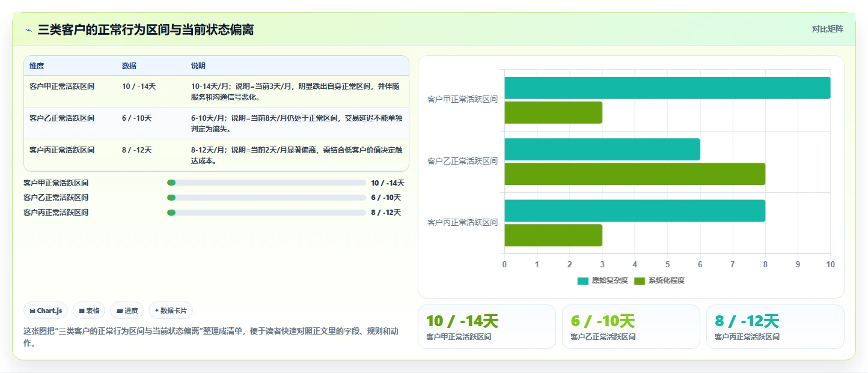Image resolution: width=868 pixels, height=373 pixels.
Task: Click the 说明 table column header
Action: click(198, 65)
